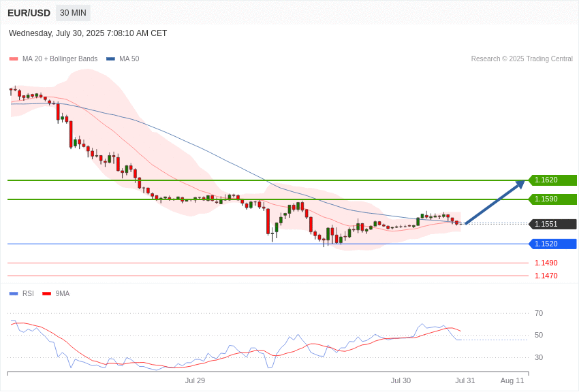Toggle the 9MA legend swatch
579x392 pixels.
tap(47, 294)
